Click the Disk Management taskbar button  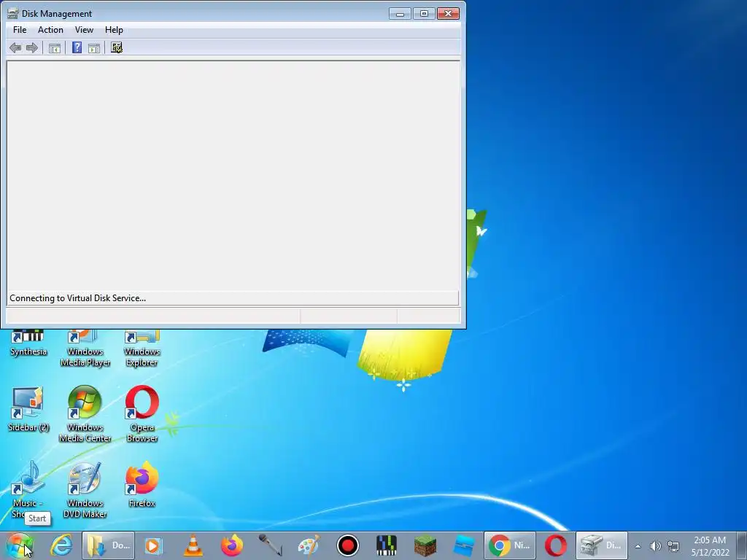coord(601,545)
